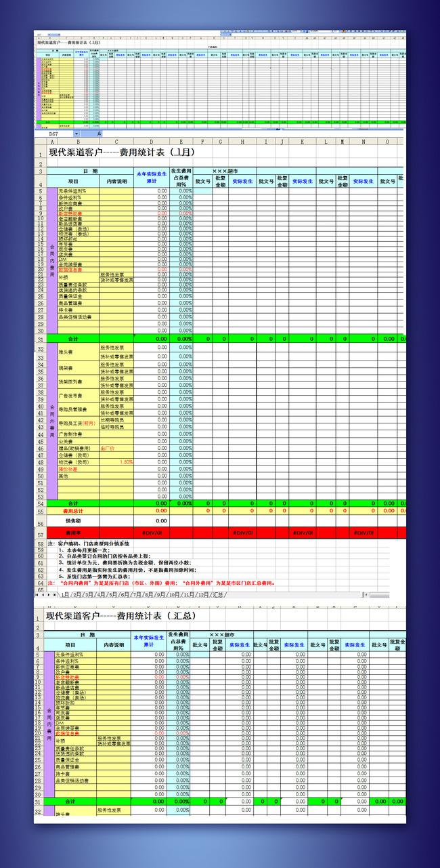Click the first-sheet tab scroll arrow

click(x=37, y=594)
